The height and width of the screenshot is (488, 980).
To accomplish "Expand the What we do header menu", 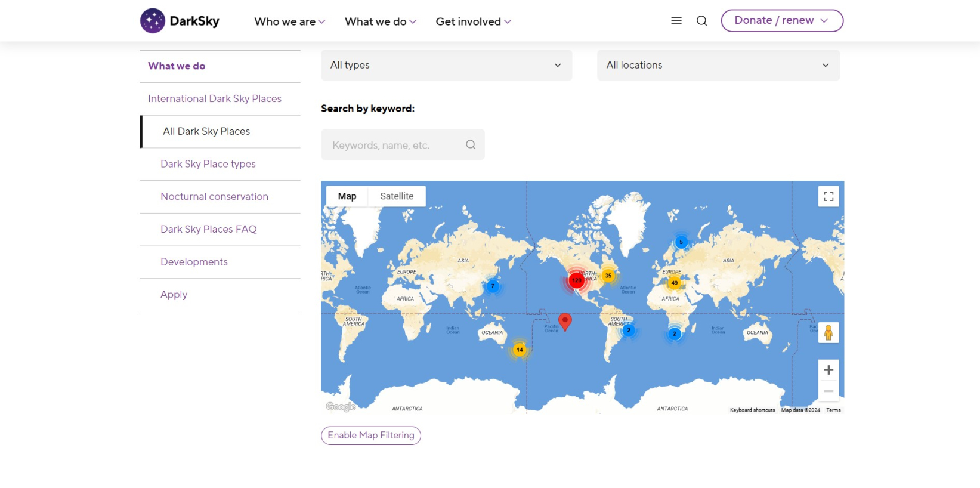I will point(381,21).
